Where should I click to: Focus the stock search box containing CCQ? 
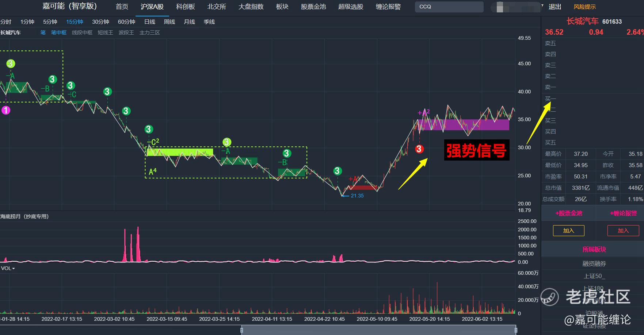pos(449,7)
